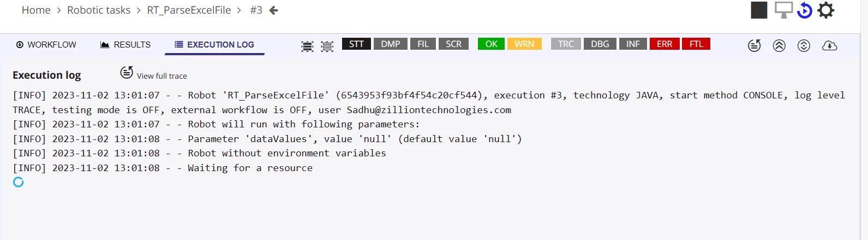Toggle the OK log level filter
Screen dimensions: 868x240
(491, 44)
